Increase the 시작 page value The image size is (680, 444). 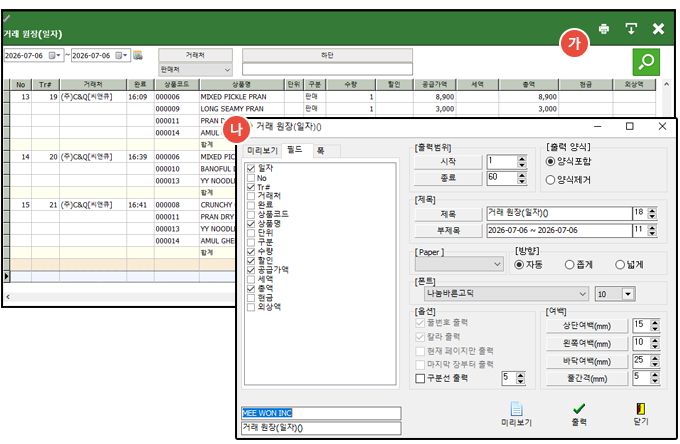click(522, 159)
